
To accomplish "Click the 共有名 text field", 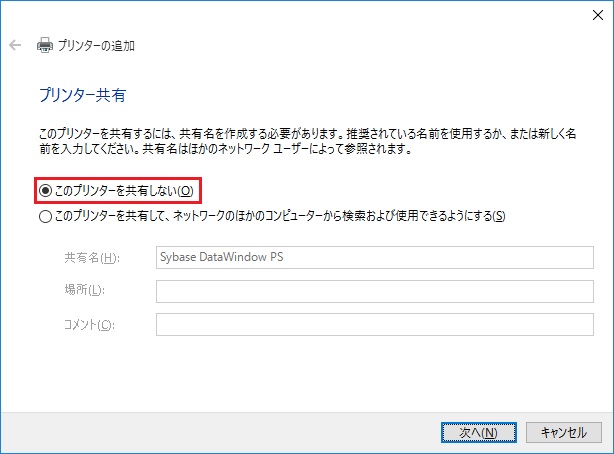I will click(382, 257).
